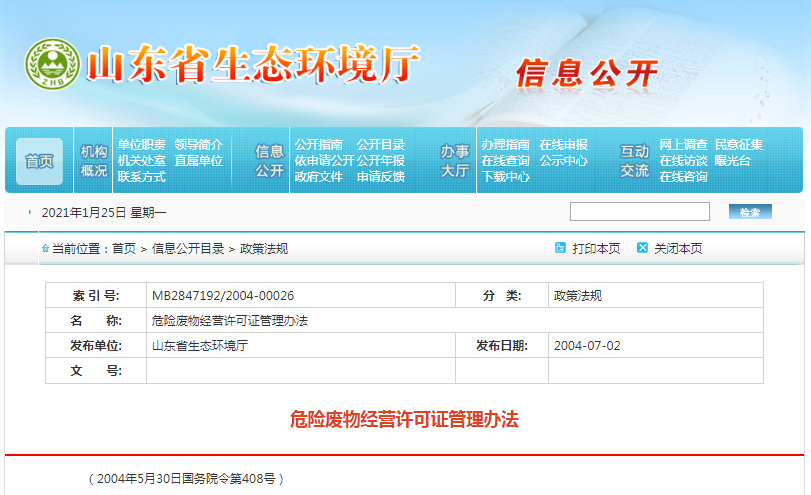Open 在线咨询 link
811x495 pixels.
click(683, 177)
